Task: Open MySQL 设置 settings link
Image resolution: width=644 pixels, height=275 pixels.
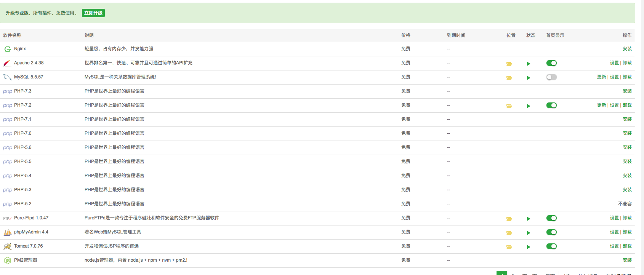Action: (x=614, y=77)
